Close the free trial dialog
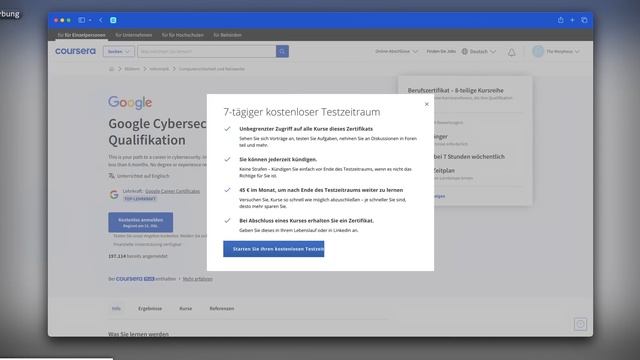Screen dimensions: 640x360 coord(427,104)
